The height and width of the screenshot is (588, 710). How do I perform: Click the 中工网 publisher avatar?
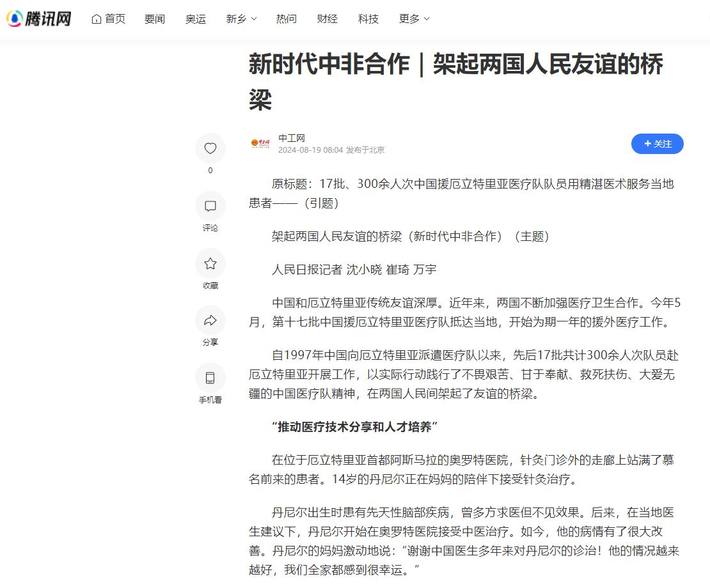pos(260,144)
